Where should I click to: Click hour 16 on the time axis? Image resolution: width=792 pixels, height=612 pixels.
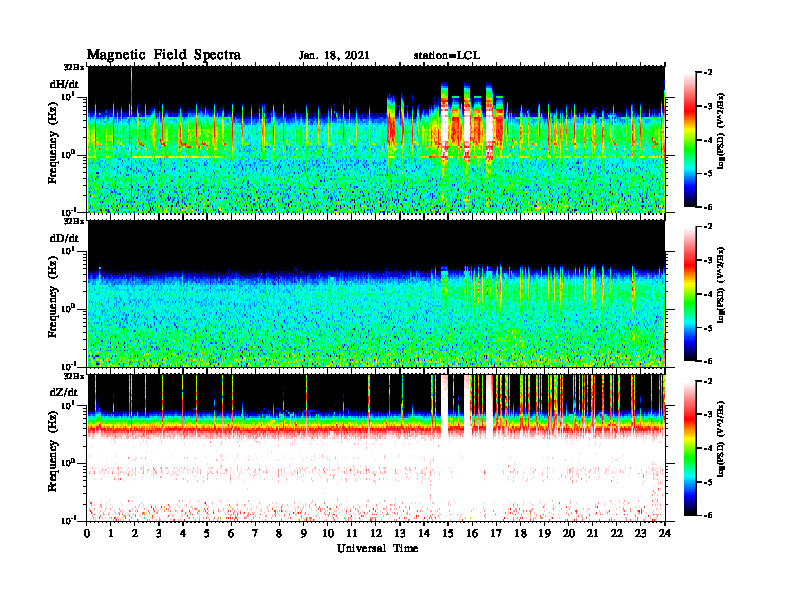(x=472, y=533)
